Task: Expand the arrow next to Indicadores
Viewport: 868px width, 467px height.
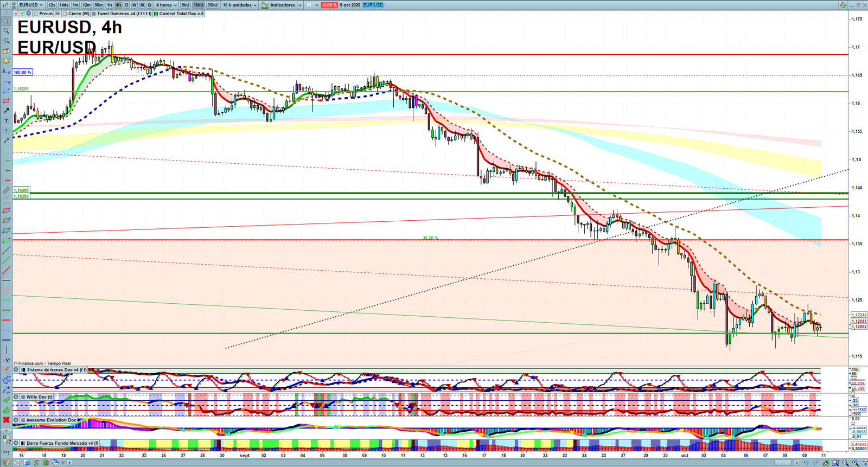Action: click(x=299, y=5)
